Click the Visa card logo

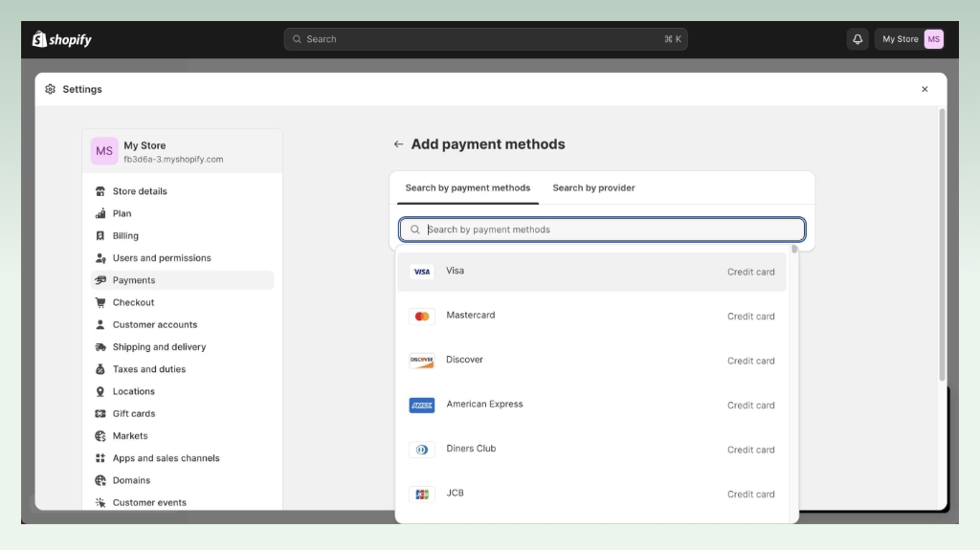422,272
